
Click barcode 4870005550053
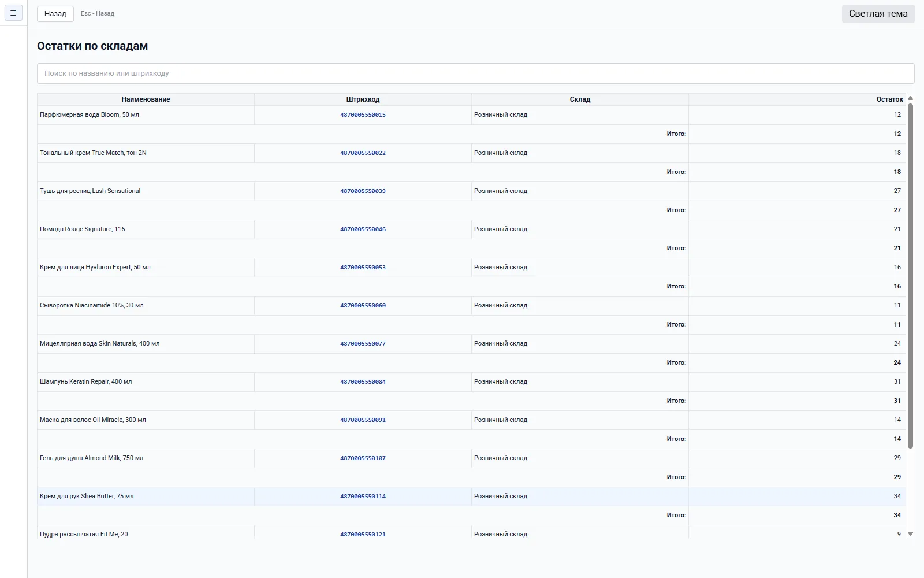363,268
